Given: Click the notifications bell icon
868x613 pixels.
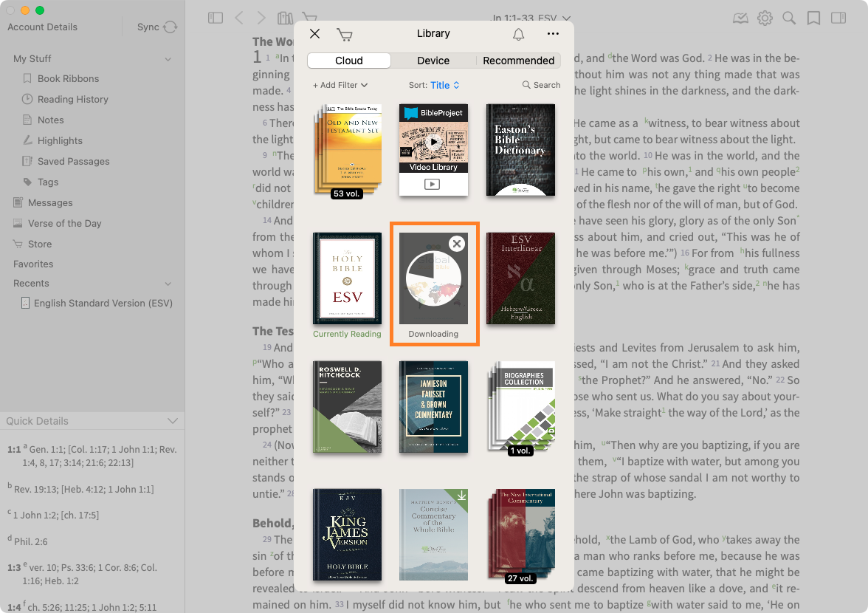Looking at the screenshot, I should (518, 34).
